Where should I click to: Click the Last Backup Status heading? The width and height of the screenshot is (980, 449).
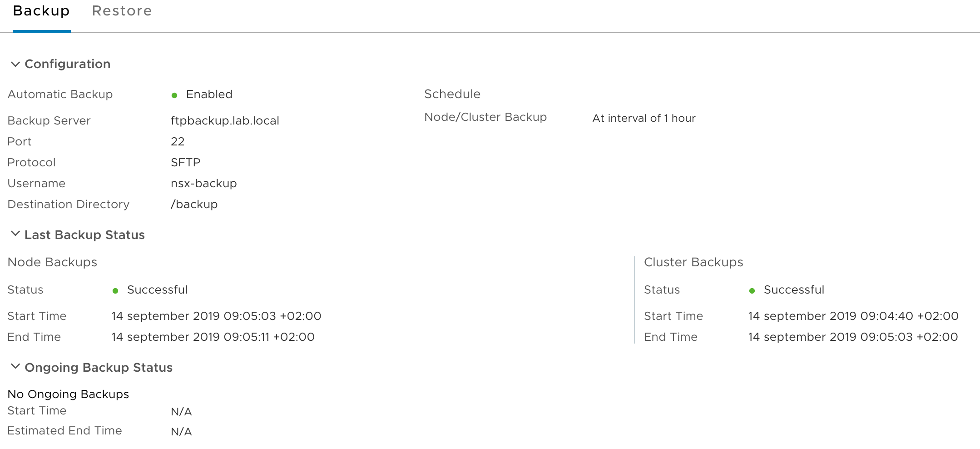coord(84,235)
